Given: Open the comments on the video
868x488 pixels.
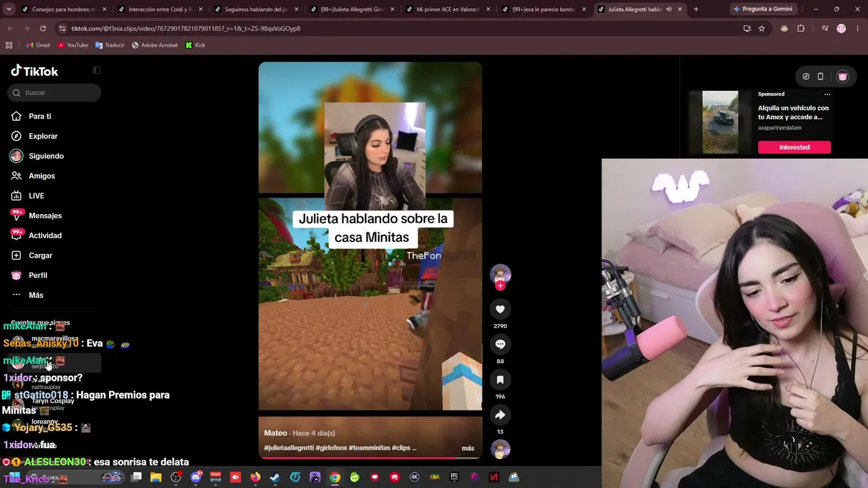Looking at the screenshot, I should coord(500,344).
